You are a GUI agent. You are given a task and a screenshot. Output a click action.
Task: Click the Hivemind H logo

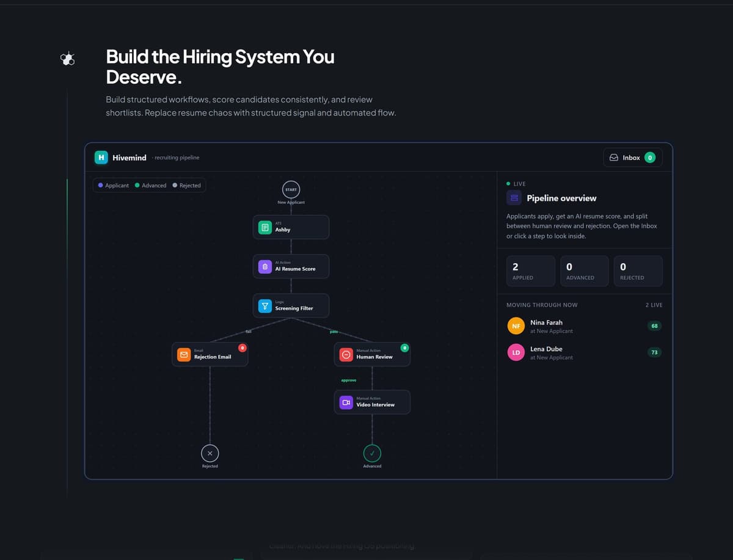pyautogui.click(x=101, y=158)
